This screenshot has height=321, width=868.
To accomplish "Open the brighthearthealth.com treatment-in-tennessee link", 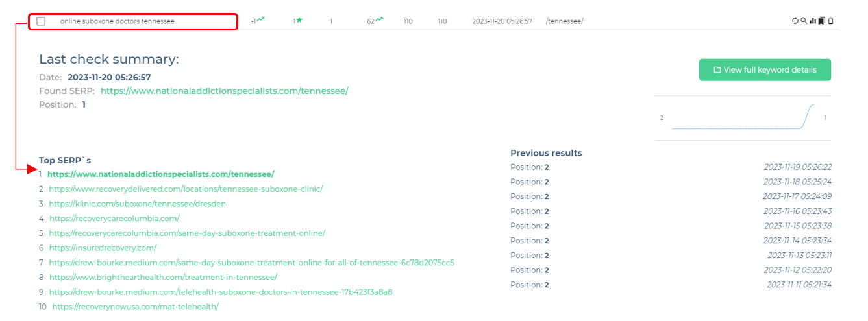I will click(163, 278).
